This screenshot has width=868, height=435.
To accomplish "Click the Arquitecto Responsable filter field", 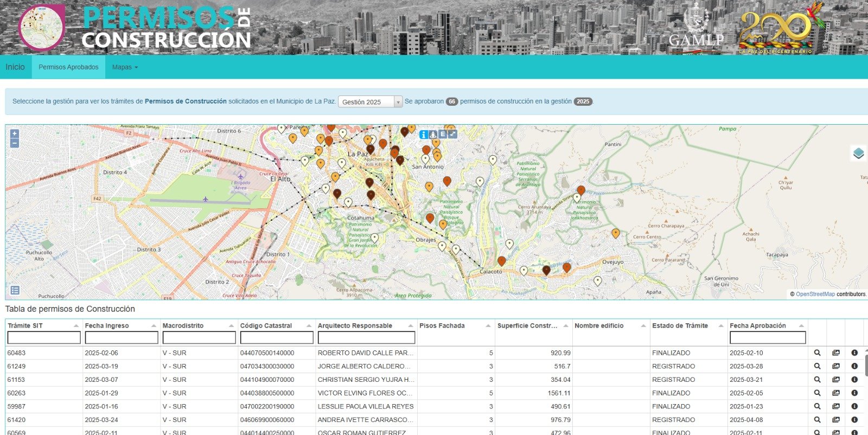I will coord(366,338).
